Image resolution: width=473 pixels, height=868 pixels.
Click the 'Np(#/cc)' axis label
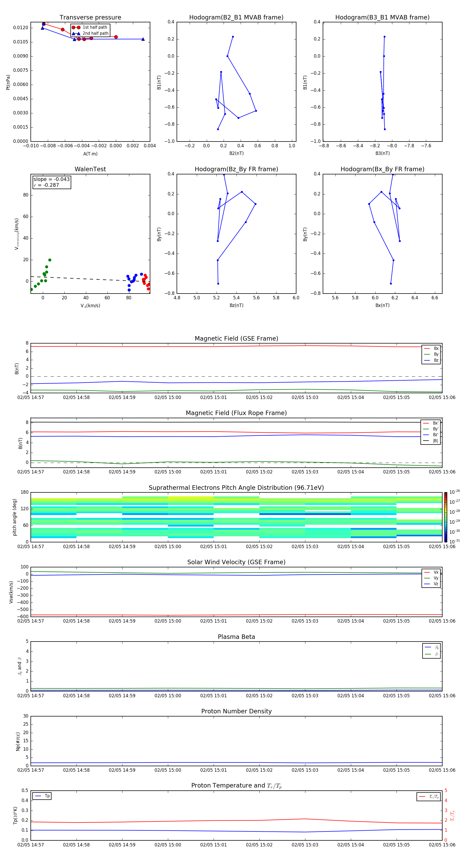tap(18, 741)
